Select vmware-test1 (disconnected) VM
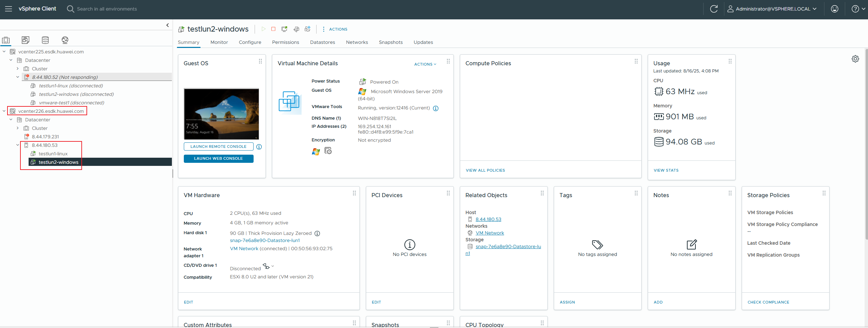Viewport: 868px width, 328px height. point(71,103)
